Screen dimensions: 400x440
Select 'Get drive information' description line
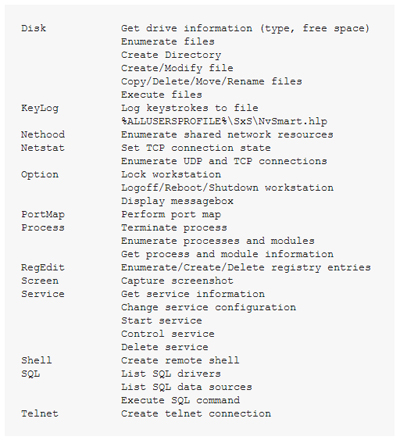[245, 29]
